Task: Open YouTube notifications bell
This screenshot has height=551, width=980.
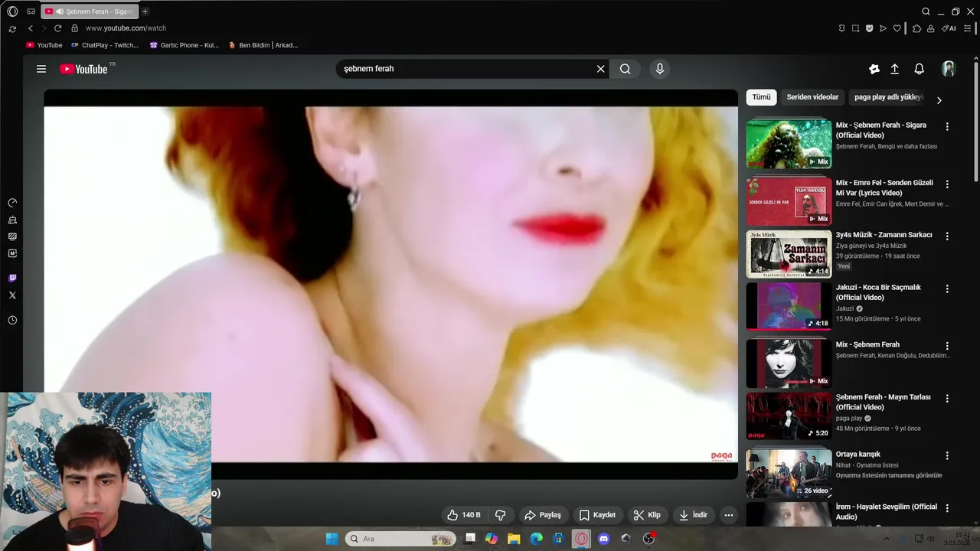Action: point(920,69)
